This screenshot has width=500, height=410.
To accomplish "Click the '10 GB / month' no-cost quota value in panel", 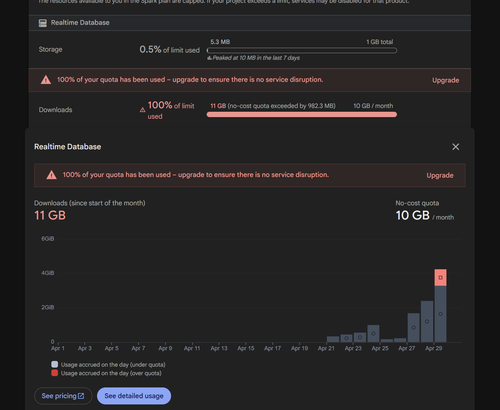I will (425, 216).
